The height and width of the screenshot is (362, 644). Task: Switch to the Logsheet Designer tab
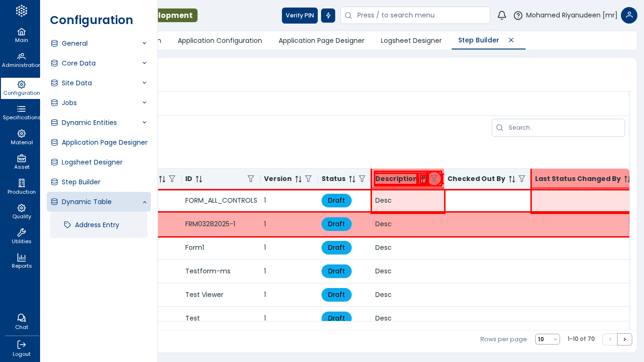tap(411, 41)
